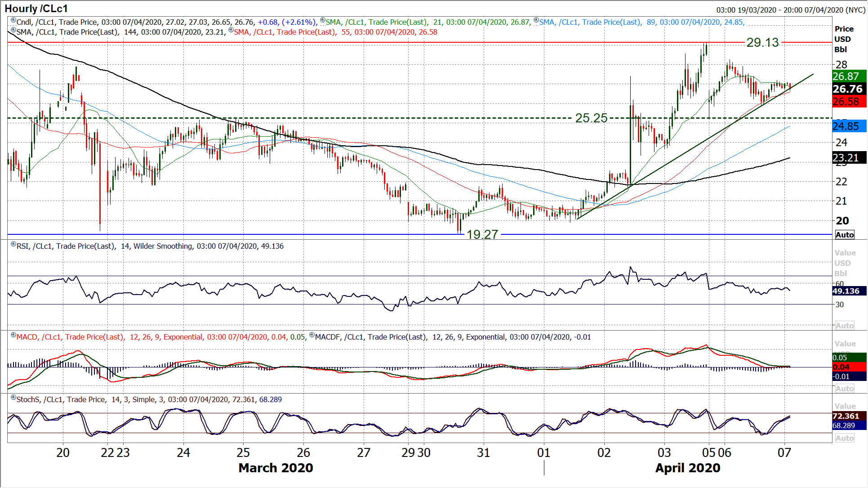Click Auto scale button on RSI panel

845,326
